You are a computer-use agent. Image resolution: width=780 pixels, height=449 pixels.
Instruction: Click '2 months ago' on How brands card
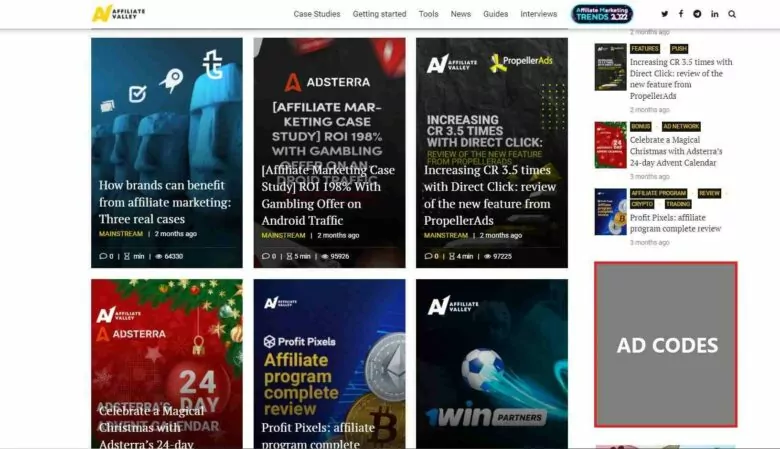(x=176, y=234)
